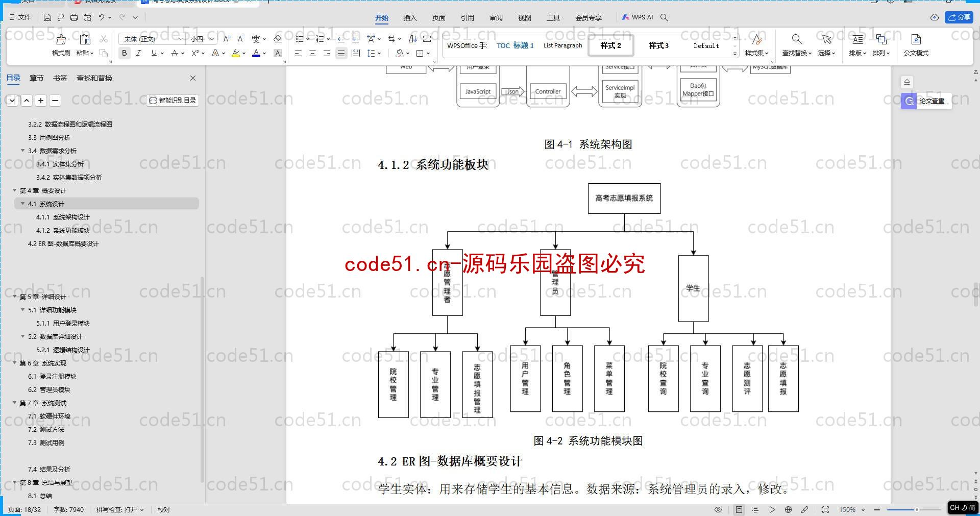The image size is (980, 516).
Task: Toggle character shading A button
Action: pos(278,53)
